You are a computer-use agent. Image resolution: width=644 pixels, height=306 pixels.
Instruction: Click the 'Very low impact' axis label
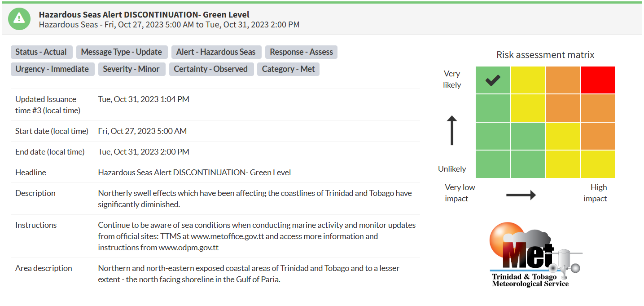click(x=460, y=193)
